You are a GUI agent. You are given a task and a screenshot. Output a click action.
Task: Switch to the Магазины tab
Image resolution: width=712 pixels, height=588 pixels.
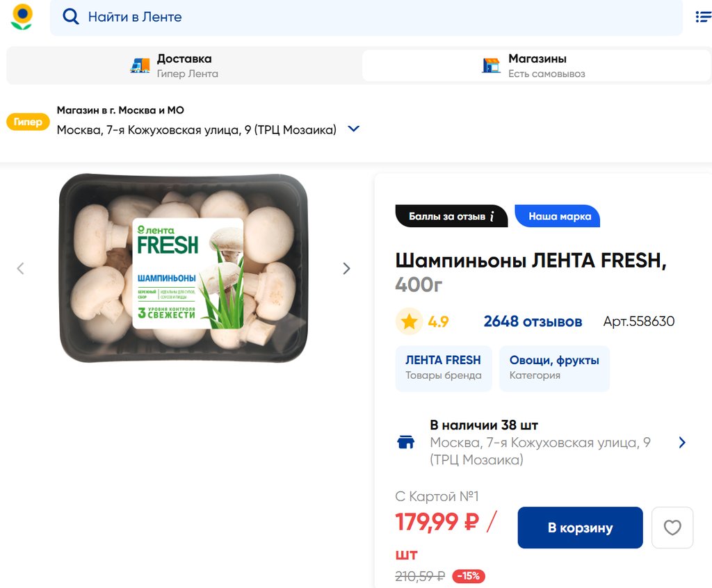pos(536,65)
